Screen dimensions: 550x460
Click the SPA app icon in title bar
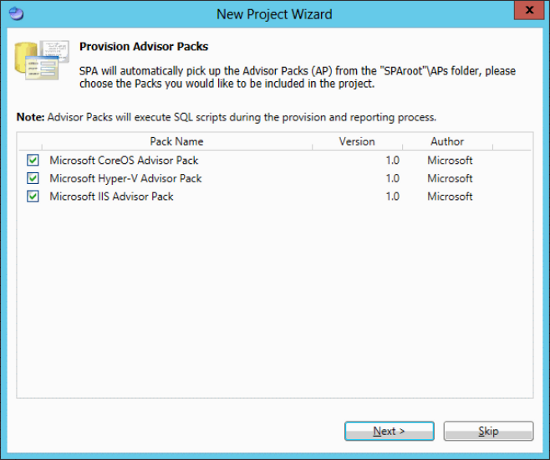point(16,14)
